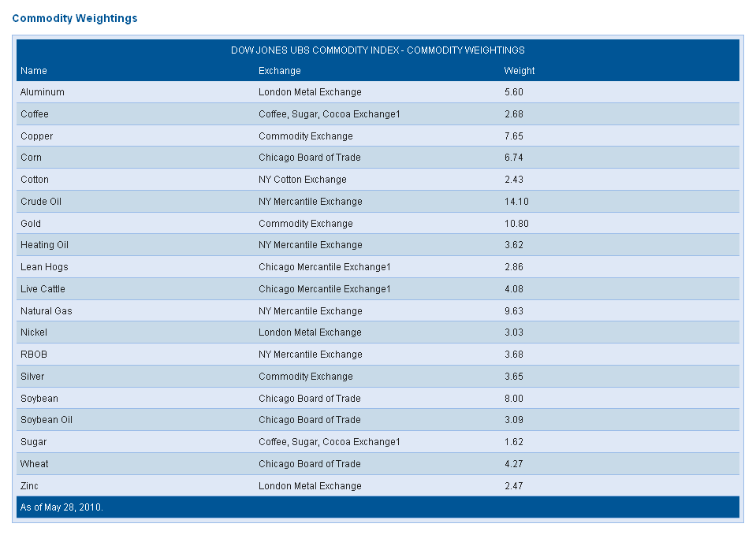The image size is (756, 546).
Task: Click the Aluminum name cell
Action: click(x=43, y=92)
